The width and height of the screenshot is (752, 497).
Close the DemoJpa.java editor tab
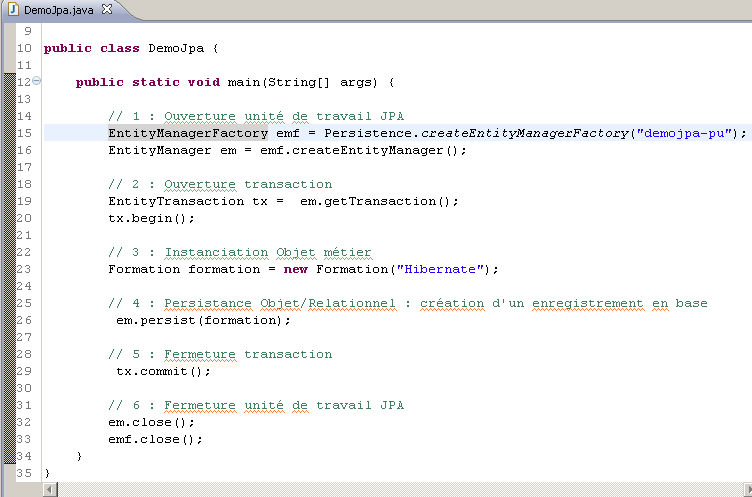(107, 8)
